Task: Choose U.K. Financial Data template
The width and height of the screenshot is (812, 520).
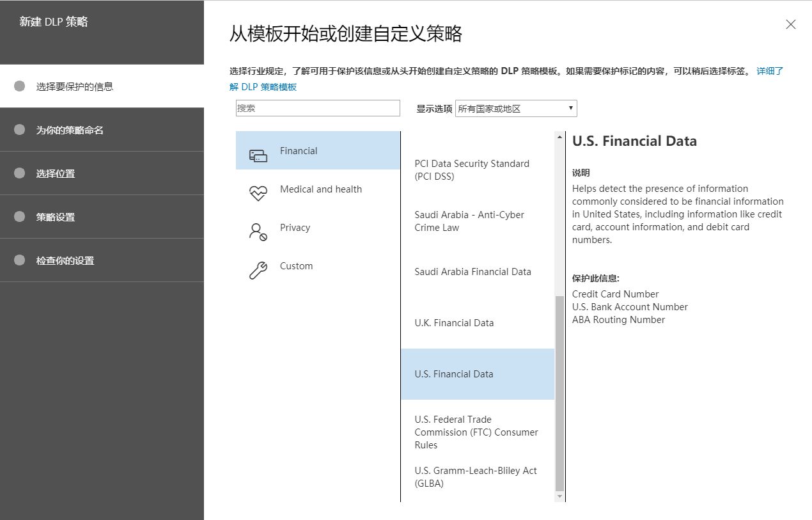Action: 478,323
